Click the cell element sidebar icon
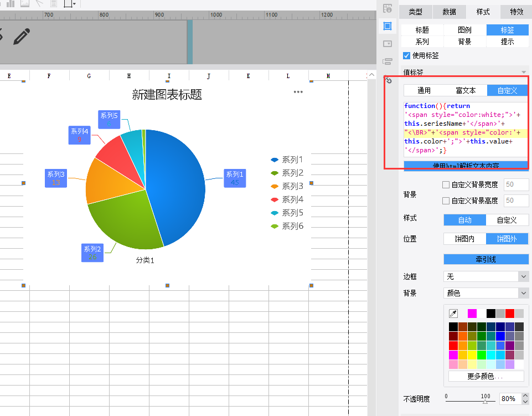 [388, 8]
